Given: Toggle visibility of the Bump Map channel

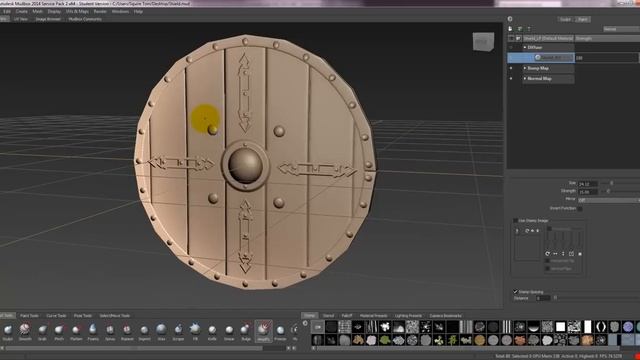Looking at the screenshot, I should 511,68.
